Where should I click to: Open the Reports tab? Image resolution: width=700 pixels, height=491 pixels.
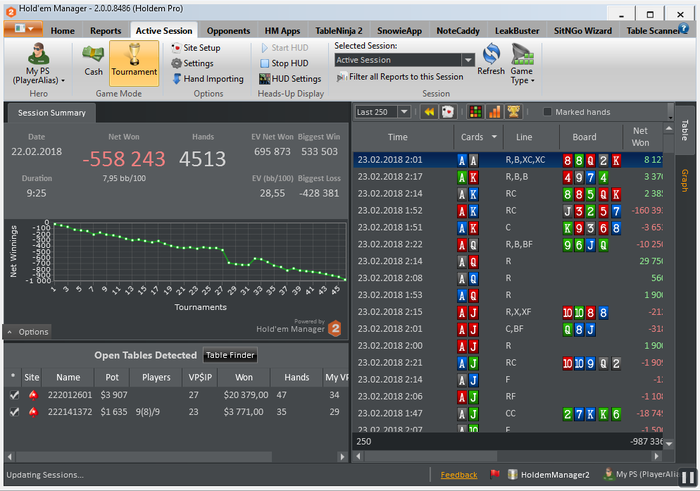(x=105, y=31)
